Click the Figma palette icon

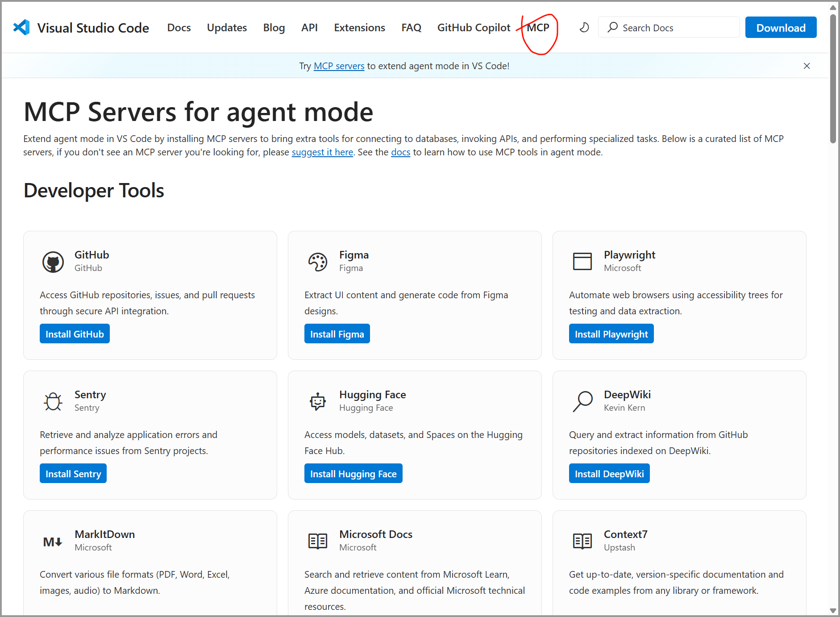[x=318, y=262]
